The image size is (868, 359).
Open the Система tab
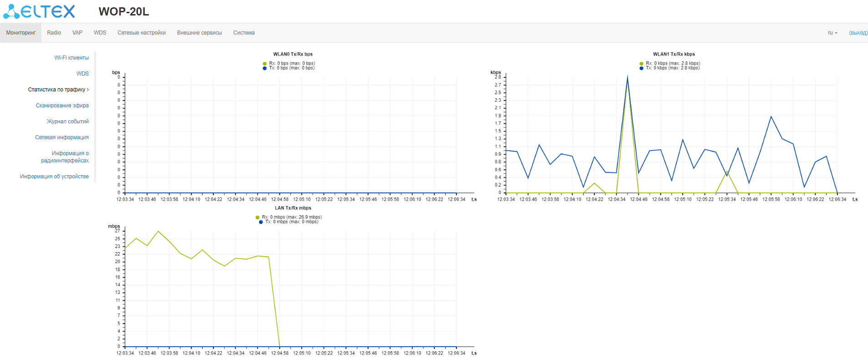(244, 33)
